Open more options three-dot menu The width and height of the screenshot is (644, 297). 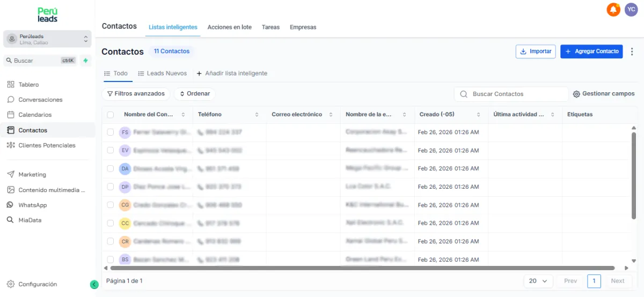(632, 51)
